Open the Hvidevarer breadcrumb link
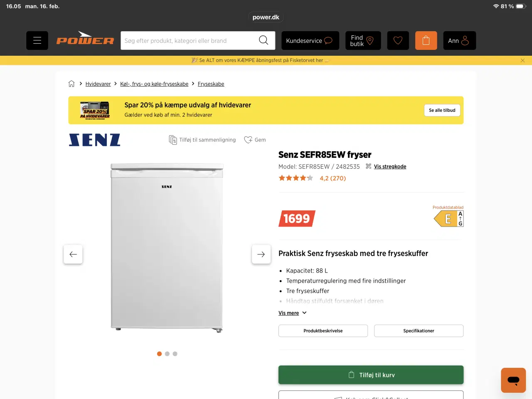The height and width of the screenshot is (399, 532). (98, 84)
